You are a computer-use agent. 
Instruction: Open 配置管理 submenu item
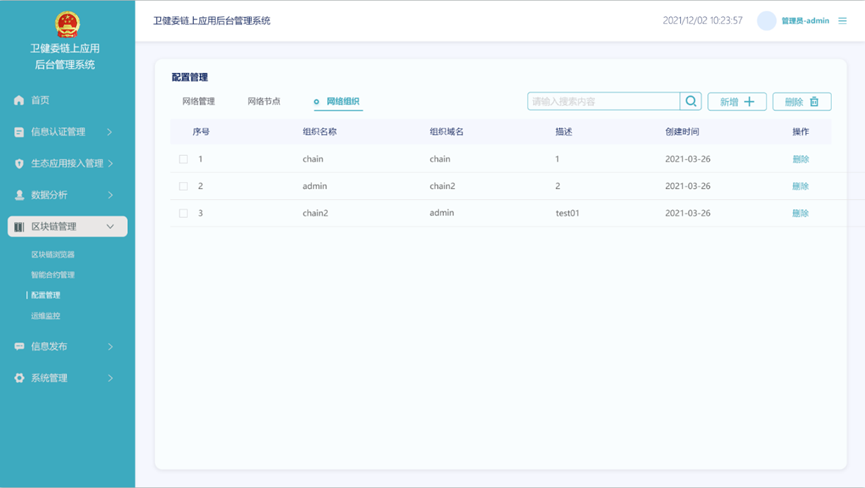click(x=46, y=295)
